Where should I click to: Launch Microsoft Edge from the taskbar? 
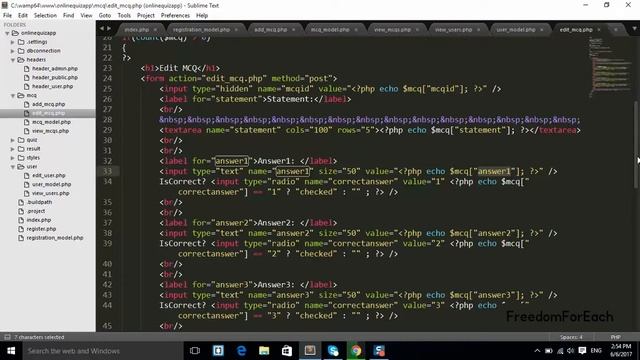241,351
